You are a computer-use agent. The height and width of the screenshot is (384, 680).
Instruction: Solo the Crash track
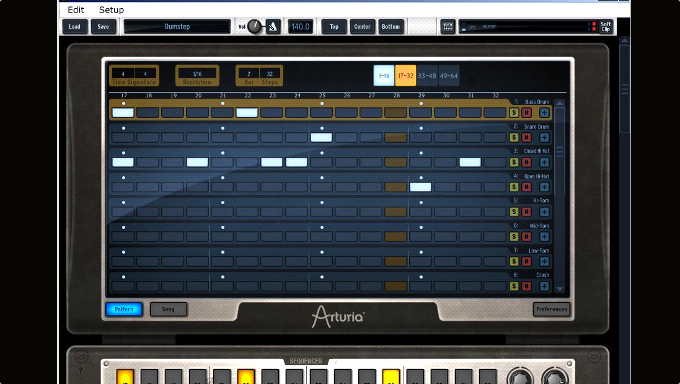pos(514,286)
